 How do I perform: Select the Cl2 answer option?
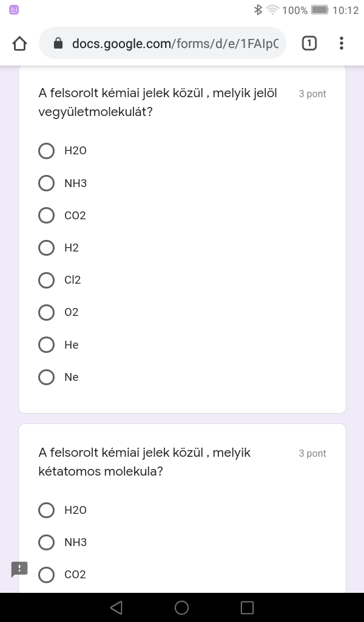pos(47,280)
